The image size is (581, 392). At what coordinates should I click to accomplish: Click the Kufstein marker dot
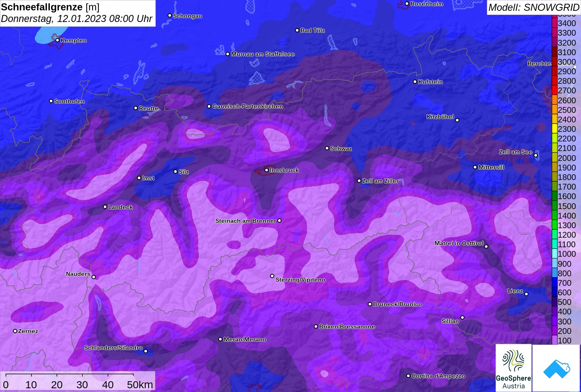[415, 82]
